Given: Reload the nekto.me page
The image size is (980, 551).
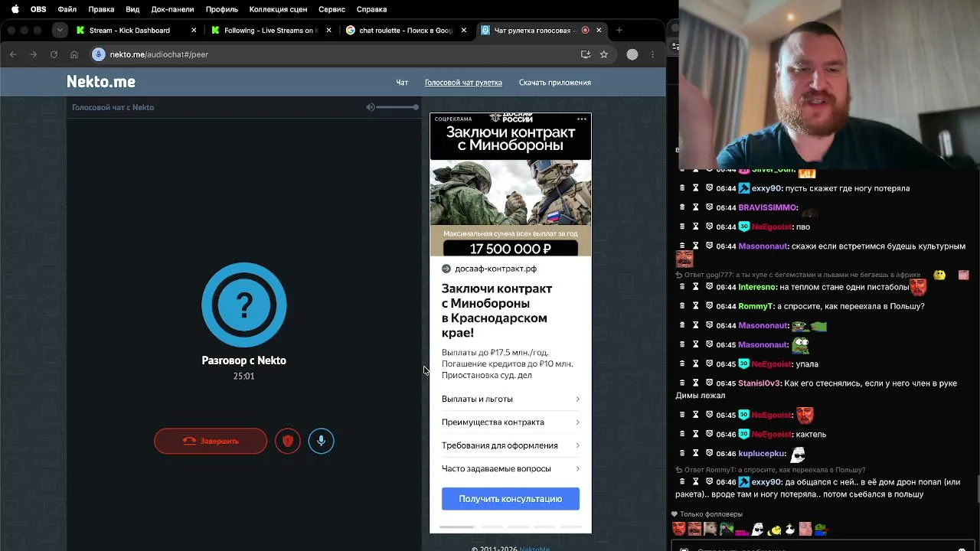Looking at the screenshot, I should pyautogui.click(x=54, y=54).
